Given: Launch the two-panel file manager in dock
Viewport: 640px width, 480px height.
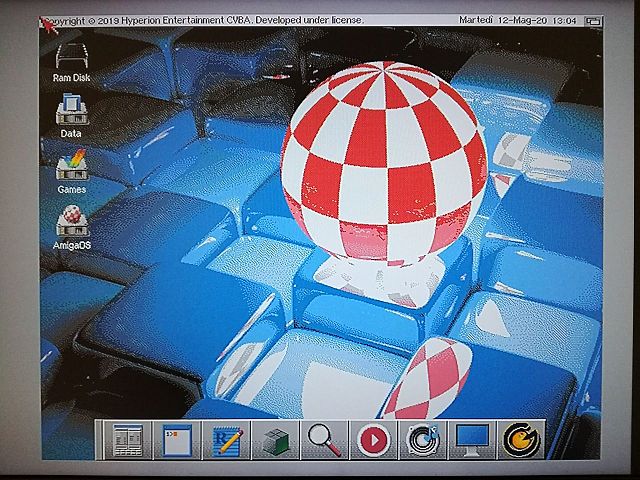Looking at the screenshot, I should click(128, 440).
